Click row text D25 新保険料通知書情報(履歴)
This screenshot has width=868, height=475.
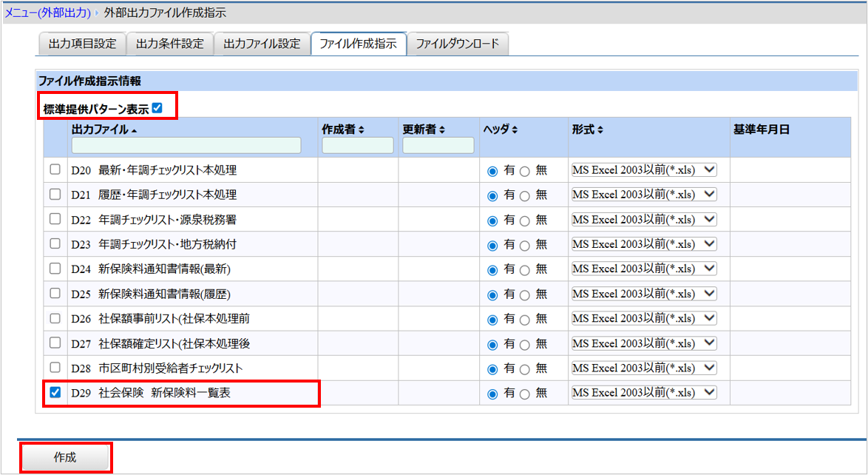[151, 294]
